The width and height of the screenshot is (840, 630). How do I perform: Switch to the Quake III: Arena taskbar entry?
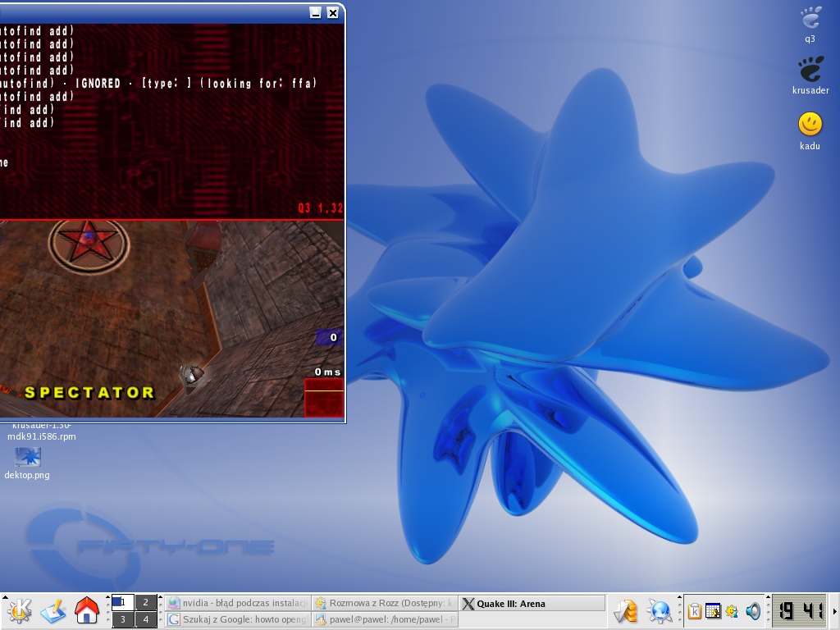pos(532,604)
